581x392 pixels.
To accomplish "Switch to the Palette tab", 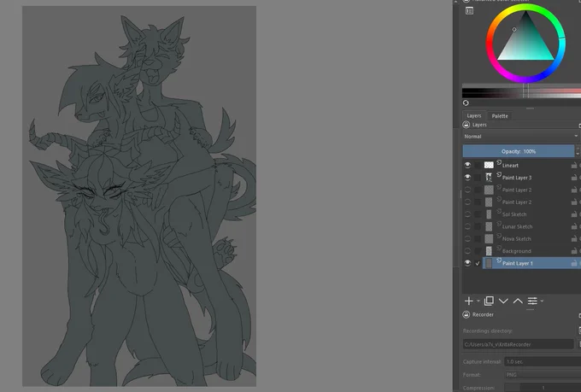I will [x=500, y=116].
